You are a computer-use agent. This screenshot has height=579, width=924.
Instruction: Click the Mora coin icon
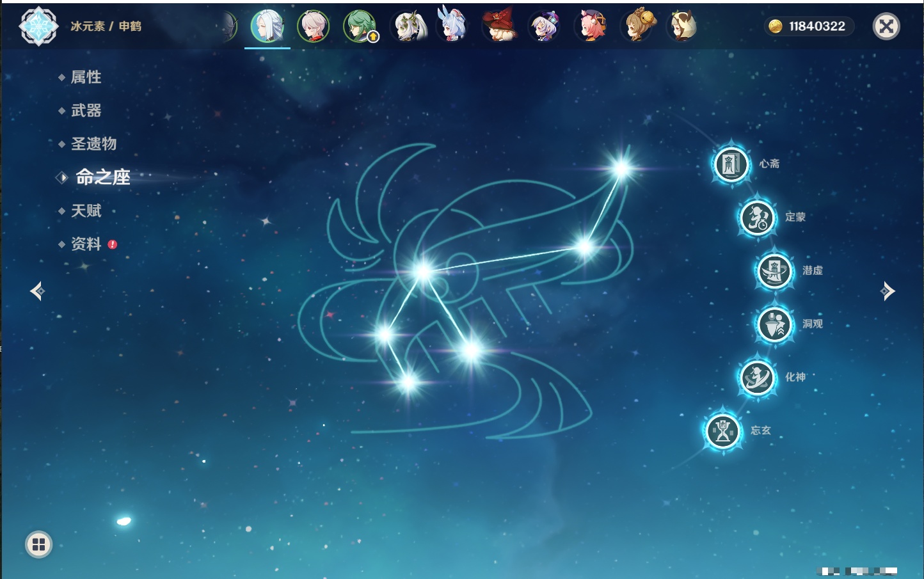tap(776, 26)
